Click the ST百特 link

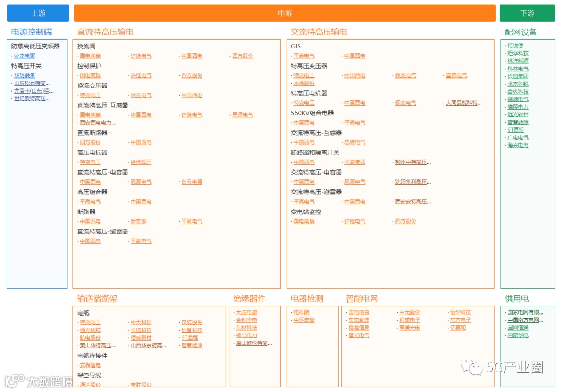516,130
